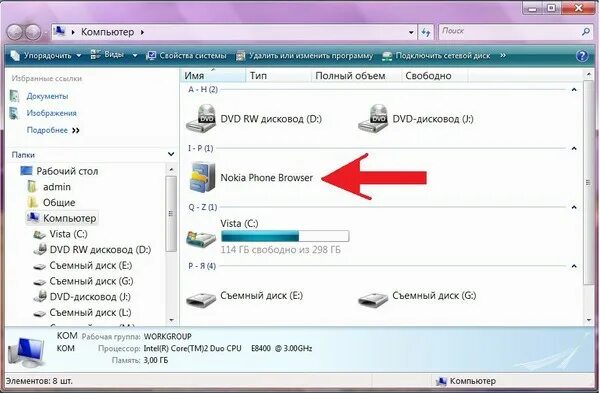Sort by Полный объем column header
Screen dimensions: 600x393
tap(356, 76)
